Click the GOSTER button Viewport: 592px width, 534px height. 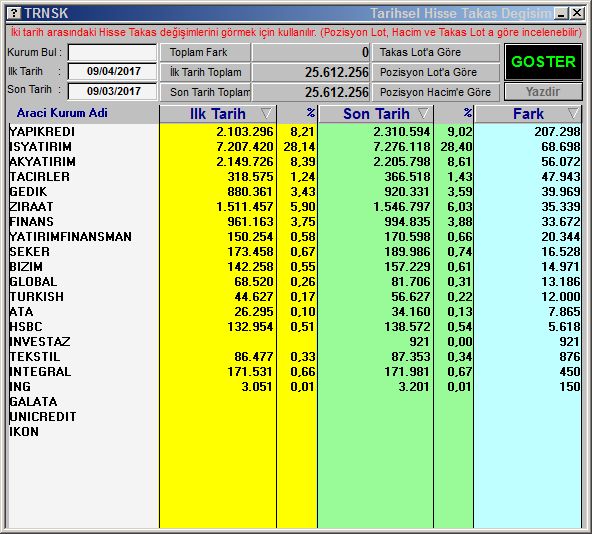click(x=543, y=62)
